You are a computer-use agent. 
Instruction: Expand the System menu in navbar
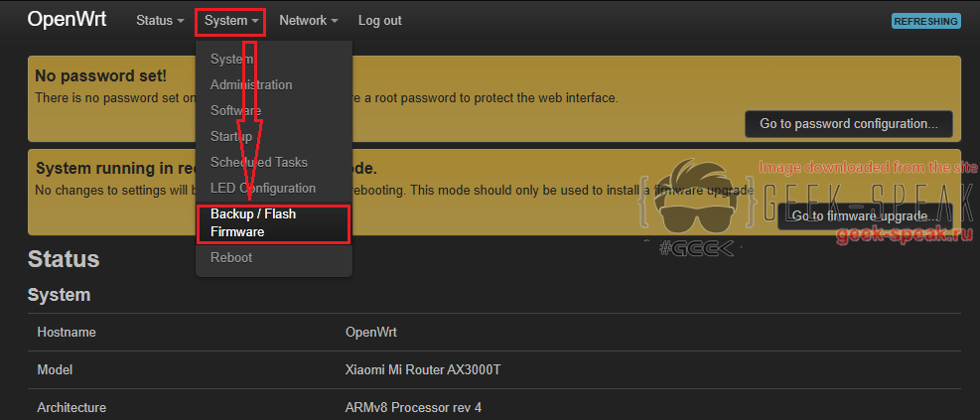pos(231,21)
